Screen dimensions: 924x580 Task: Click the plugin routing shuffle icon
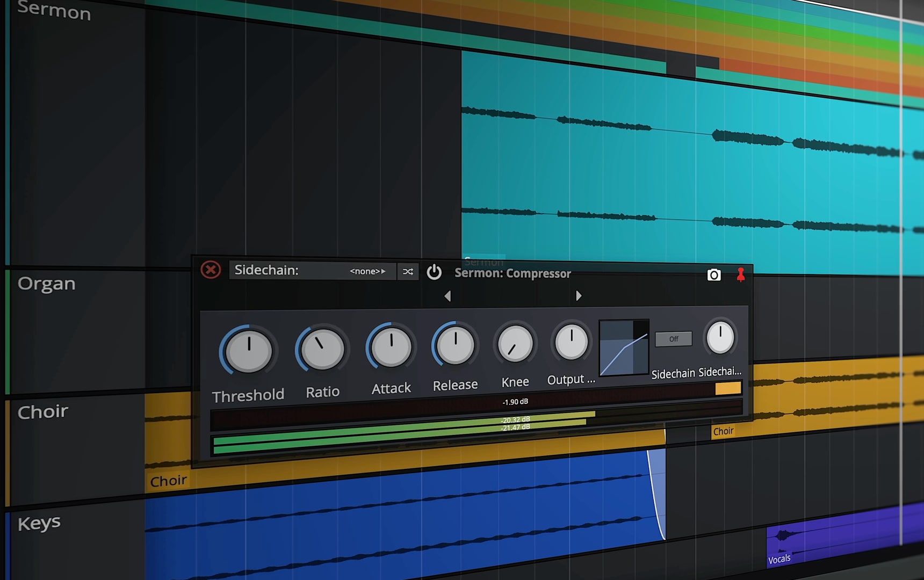408,272
